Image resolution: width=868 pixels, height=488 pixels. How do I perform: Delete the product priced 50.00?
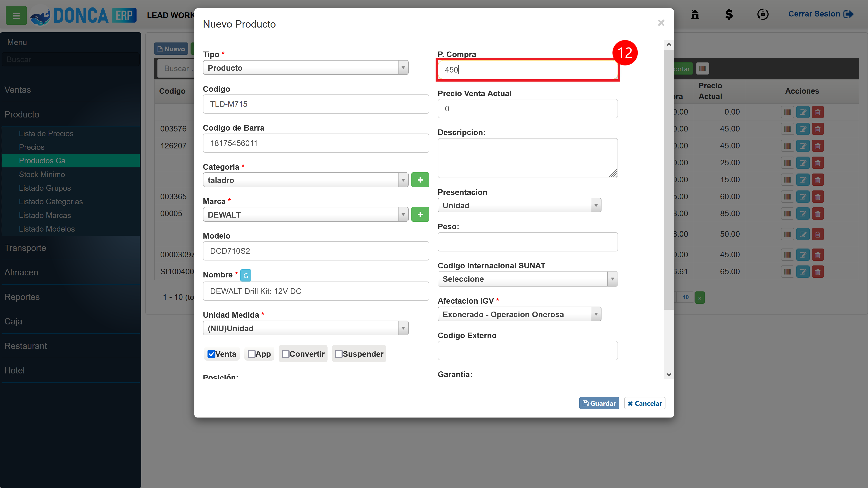(x=818, y=235)
